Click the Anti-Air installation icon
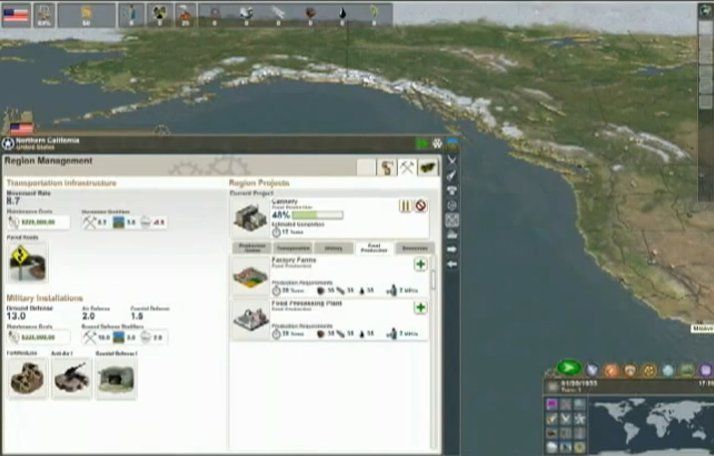714x456 pixels. click(x=72, y=377)
